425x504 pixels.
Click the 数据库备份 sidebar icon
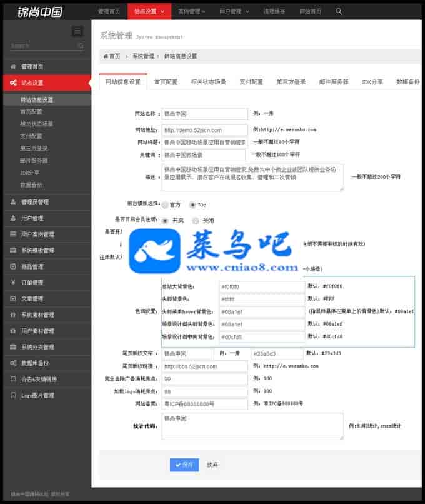(x=13, y=363)
